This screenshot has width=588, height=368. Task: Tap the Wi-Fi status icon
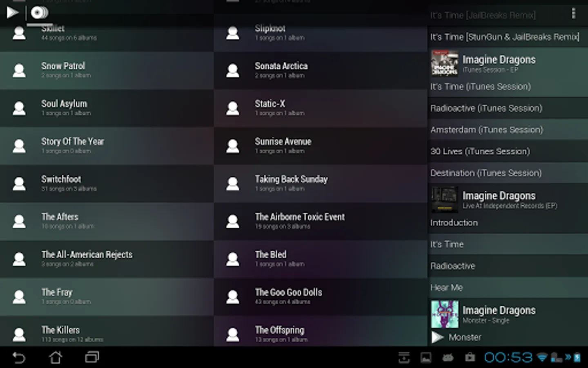(x=542, y=358)
